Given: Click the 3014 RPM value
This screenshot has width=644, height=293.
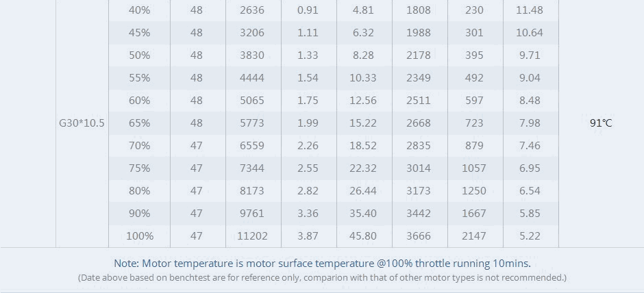Looking at the screenshot, I should click(x=419, y=168).
